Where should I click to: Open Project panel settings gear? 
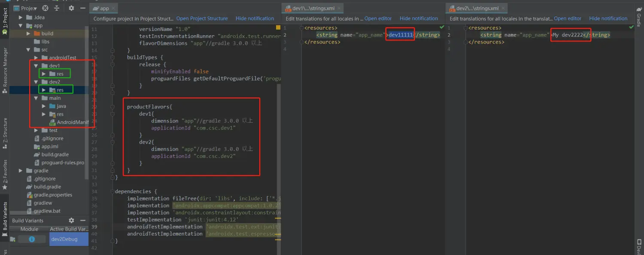71,8
